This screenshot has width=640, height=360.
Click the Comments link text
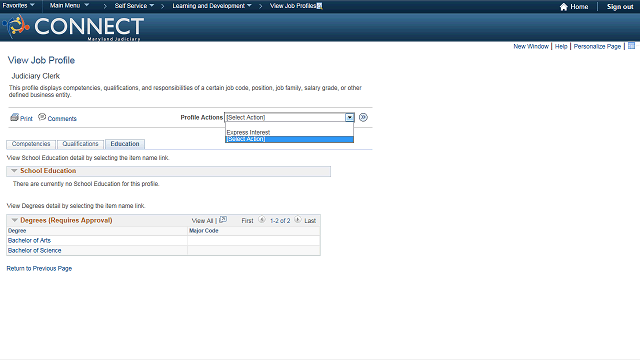62,119
